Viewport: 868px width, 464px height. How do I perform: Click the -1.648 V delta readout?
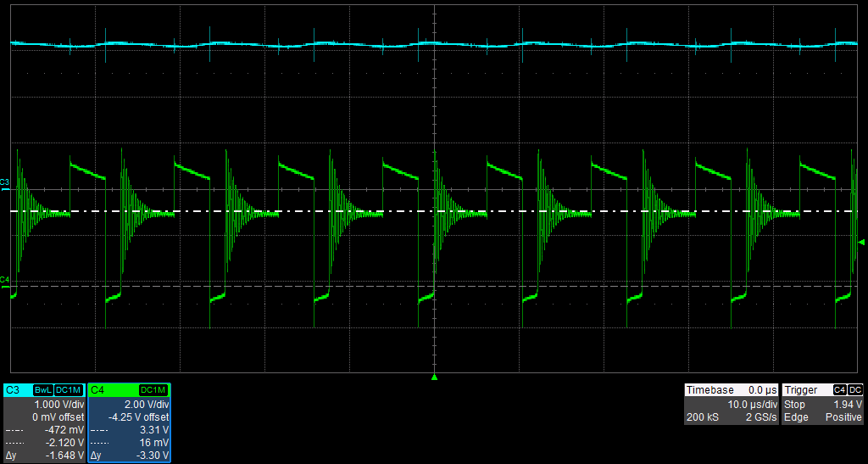pos(64,456)
